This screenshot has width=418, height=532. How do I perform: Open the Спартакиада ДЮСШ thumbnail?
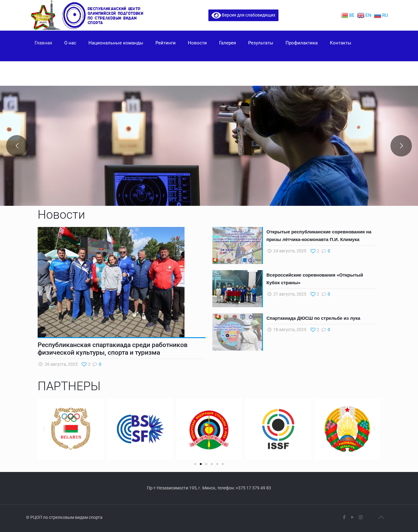pos(237,332)
